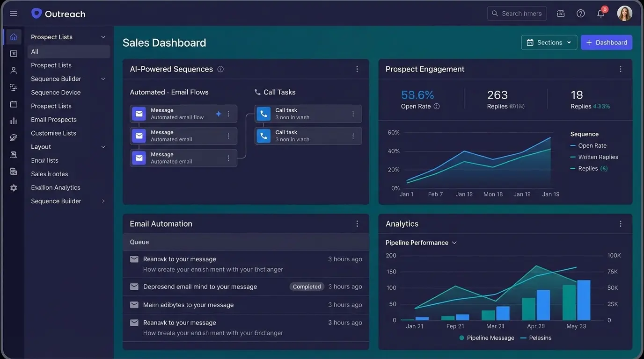
Task: Expand the bottom Sequence Builder entry
Action: coord(103,201)
